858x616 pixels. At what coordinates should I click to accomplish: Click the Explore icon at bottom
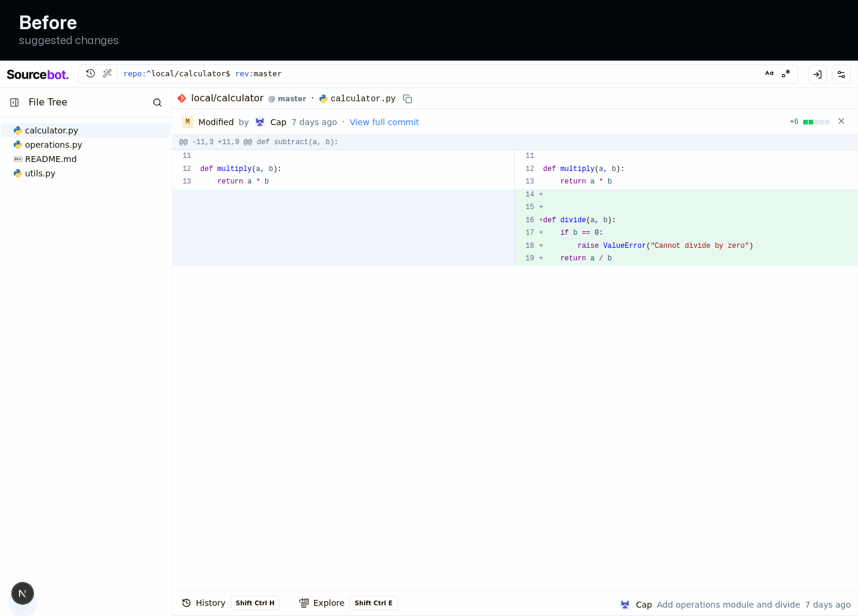pos(304,603)
